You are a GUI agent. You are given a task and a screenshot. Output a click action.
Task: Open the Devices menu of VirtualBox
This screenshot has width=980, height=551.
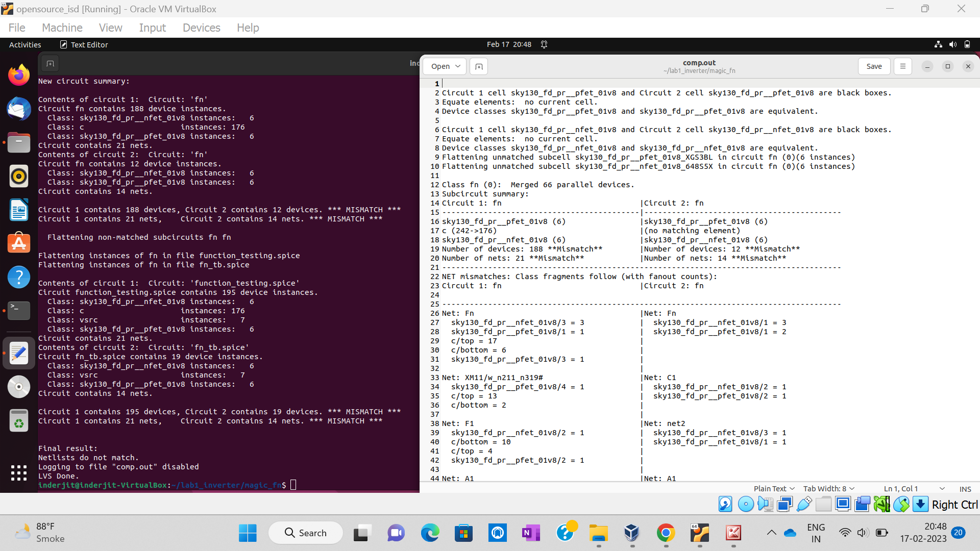[x=201, y=28]
